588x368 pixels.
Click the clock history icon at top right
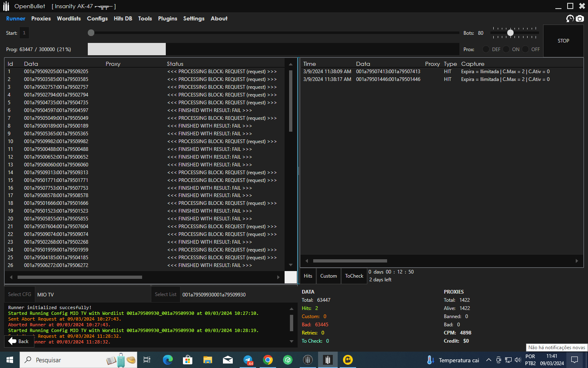(570, 18)
